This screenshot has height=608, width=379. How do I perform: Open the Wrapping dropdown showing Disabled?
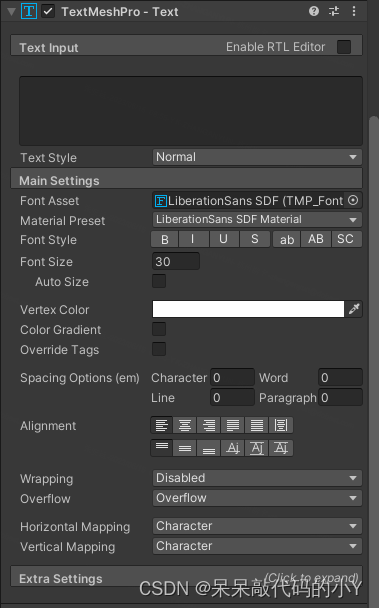tap(257, 478)
